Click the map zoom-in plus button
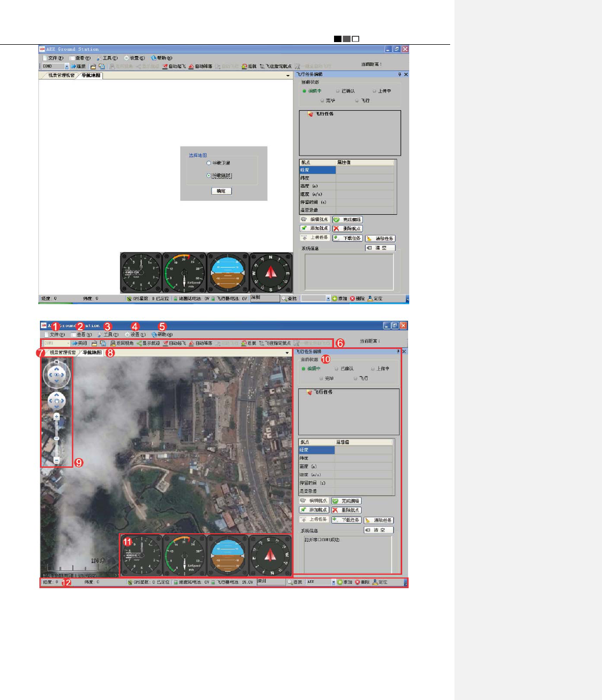 click(x=56, y=417)
